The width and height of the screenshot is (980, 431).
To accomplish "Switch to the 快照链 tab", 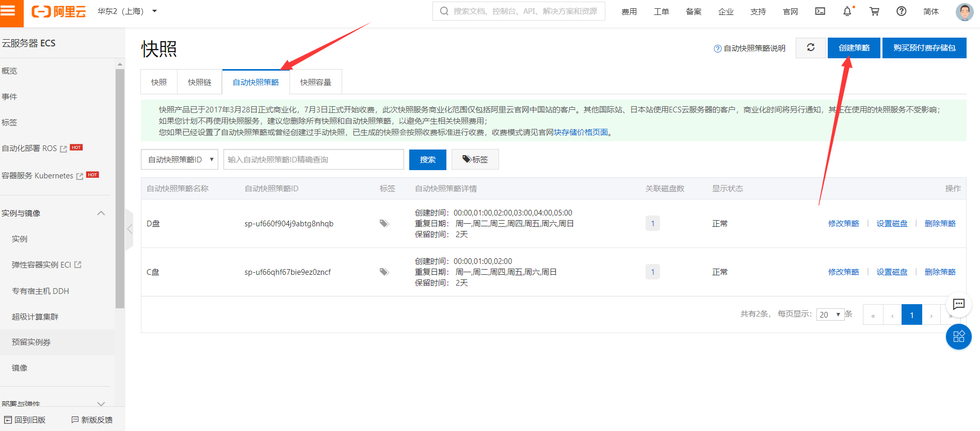I will click(x=199, y=82).
